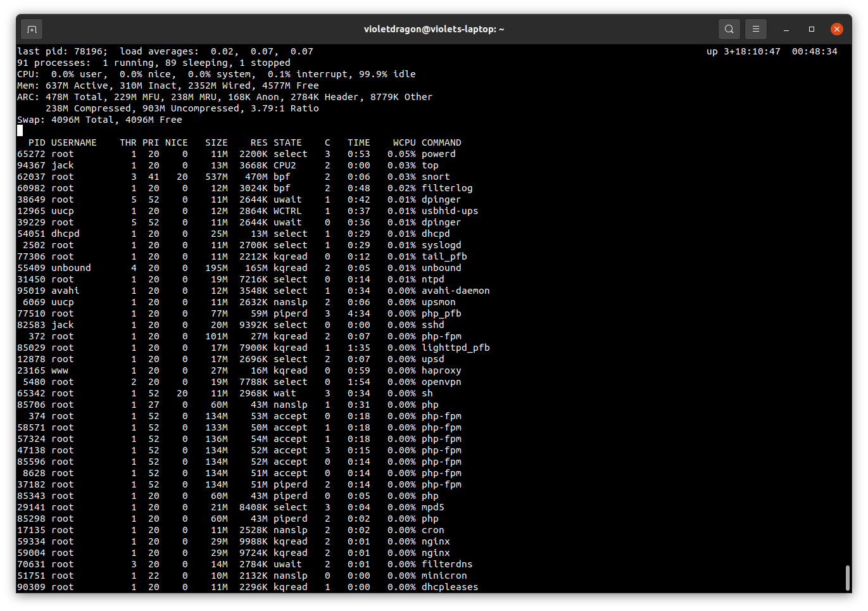This screenshot has width=868, height=611.
Task: Click the 470M RES value for snort
Action: pyautogui.click(x=256, y=177)
